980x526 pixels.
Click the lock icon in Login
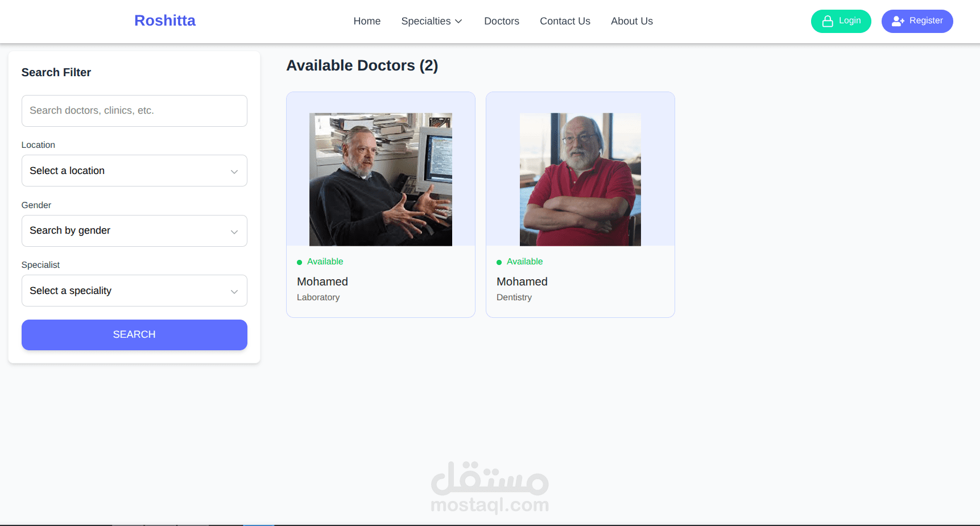click(828, 21)
